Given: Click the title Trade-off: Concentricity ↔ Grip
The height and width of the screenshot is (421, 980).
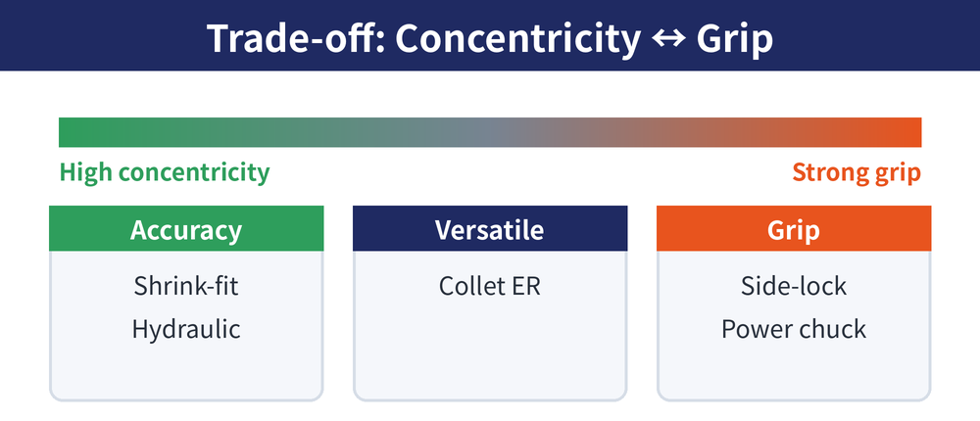Looking at the screenshot, I should point(490,38).
